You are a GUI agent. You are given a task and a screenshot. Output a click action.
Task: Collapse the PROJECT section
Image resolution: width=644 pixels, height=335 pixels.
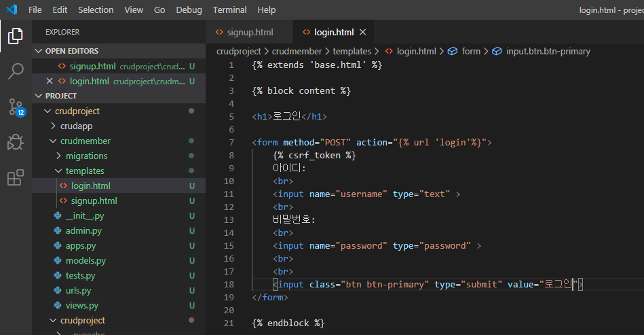pyautogui.click(x=119, y=96)
